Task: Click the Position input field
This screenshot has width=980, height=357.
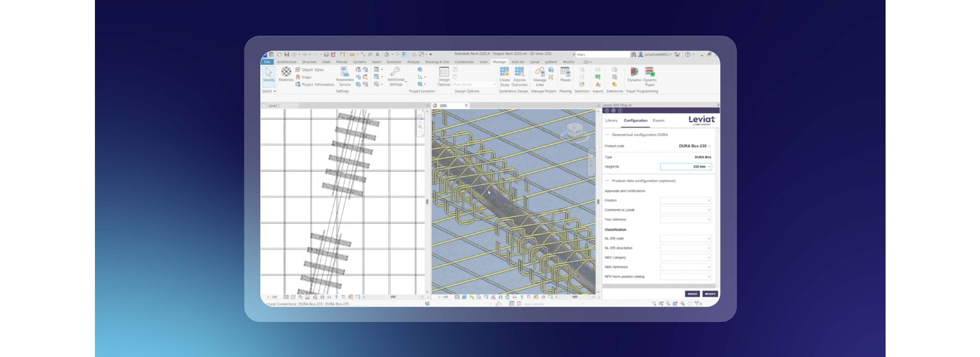Action: tap(685, 200)
